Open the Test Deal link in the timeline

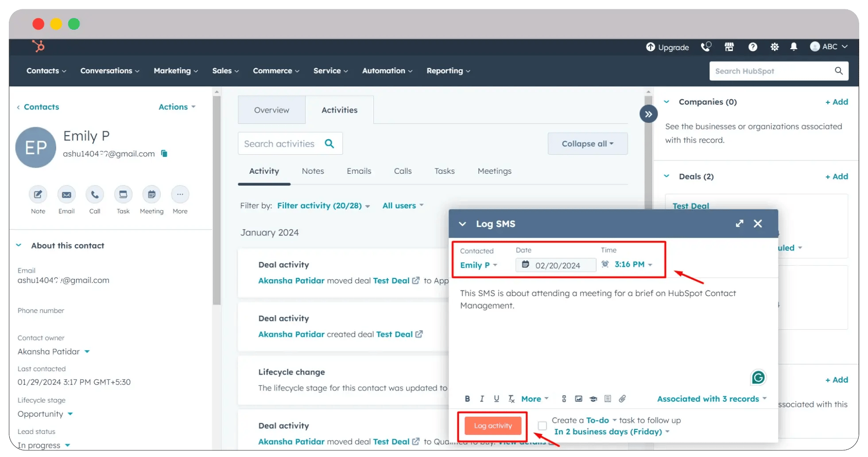(391, 281)
